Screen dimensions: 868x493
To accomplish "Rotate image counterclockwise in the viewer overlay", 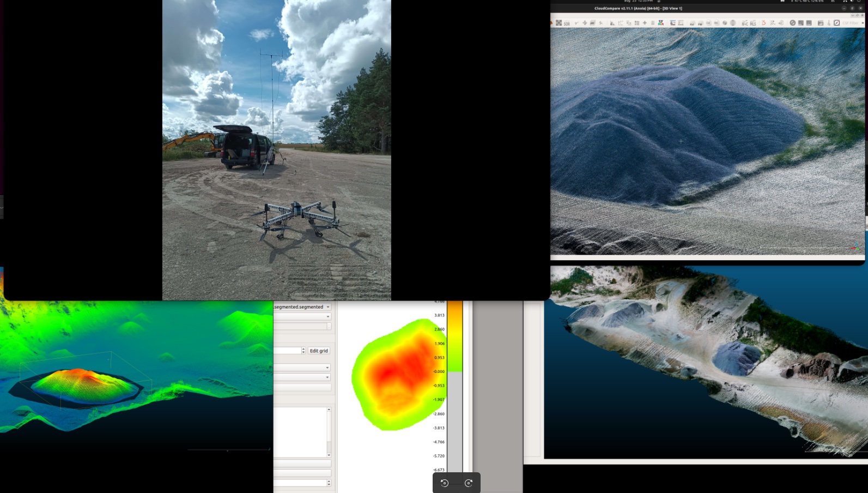I will point(445,483).
